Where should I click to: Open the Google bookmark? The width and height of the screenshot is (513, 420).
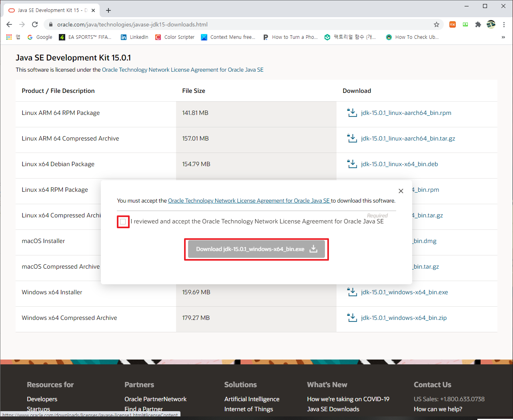coord(40,37)
